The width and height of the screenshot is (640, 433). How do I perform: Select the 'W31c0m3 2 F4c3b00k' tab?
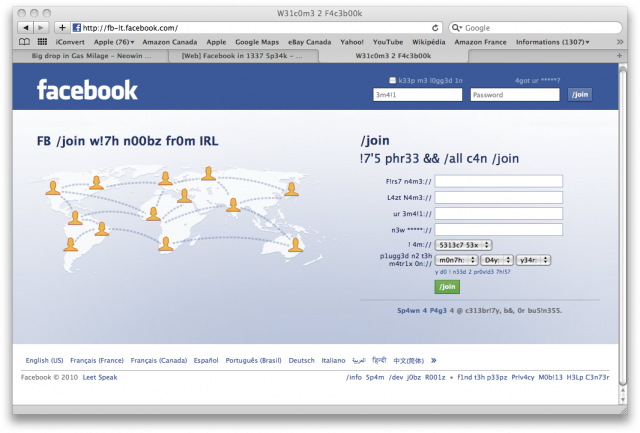coord(393,56)
